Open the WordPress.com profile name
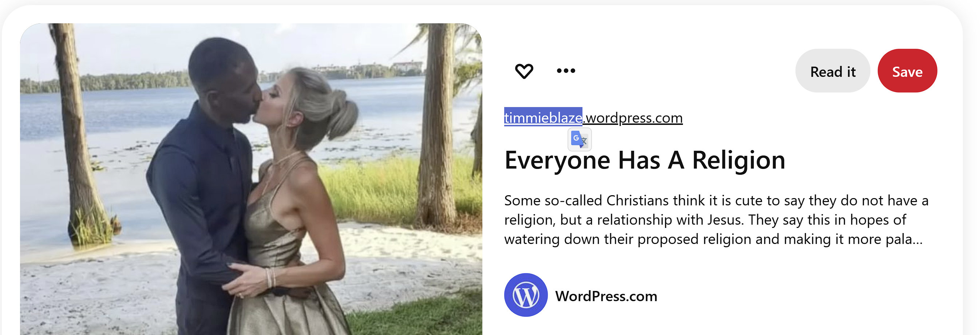The height and width of the screenshot is (335, 980). pyautogui.click(x=606, y=296)
